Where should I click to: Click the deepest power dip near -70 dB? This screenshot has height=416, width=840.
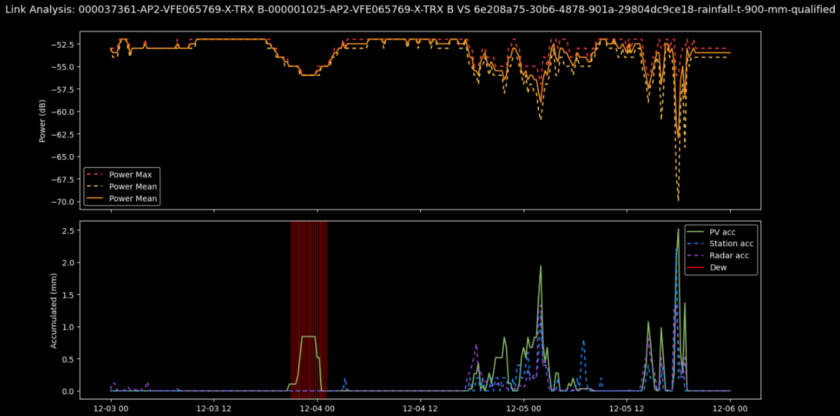678,199
